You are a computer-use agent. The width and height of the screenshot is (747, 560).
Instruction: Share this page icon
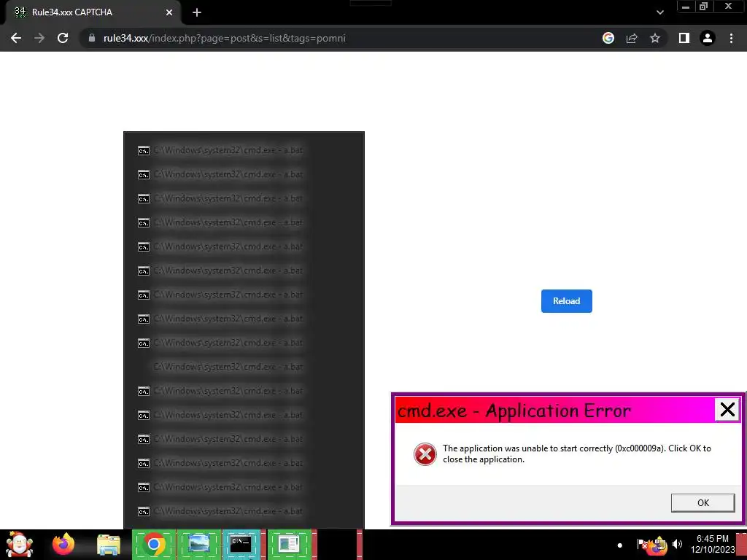(x=632, y=38)
